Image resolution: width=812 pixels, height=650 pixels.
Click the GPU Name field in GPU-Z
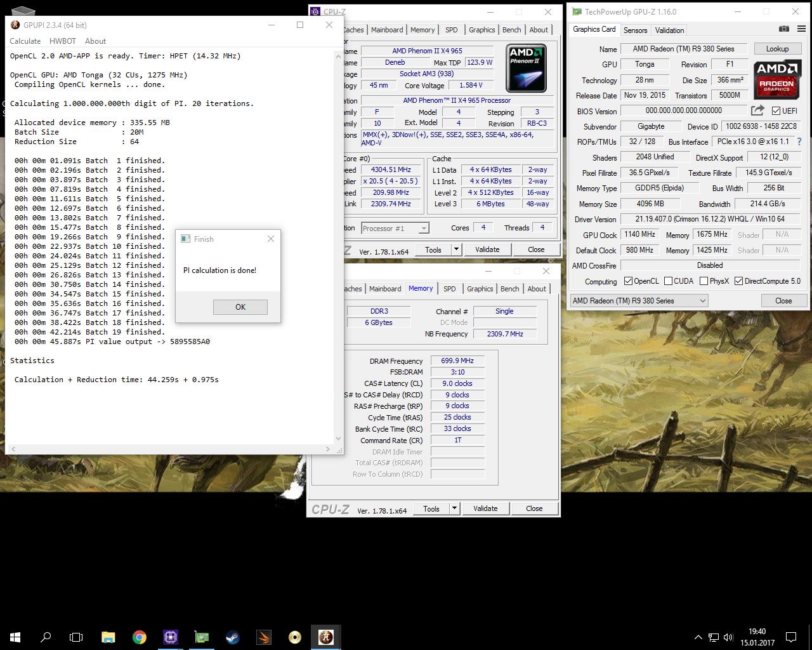pos(683,49)
